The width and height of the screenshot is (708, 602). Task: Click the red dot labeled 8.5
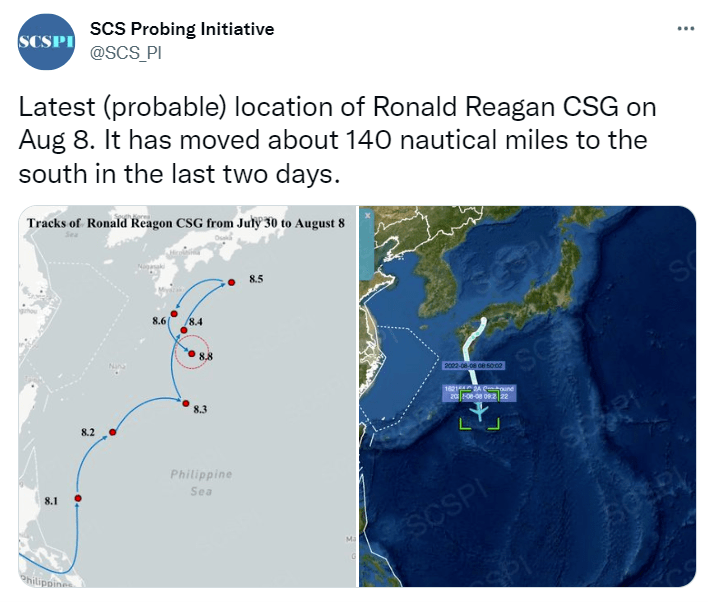(231, 282)
